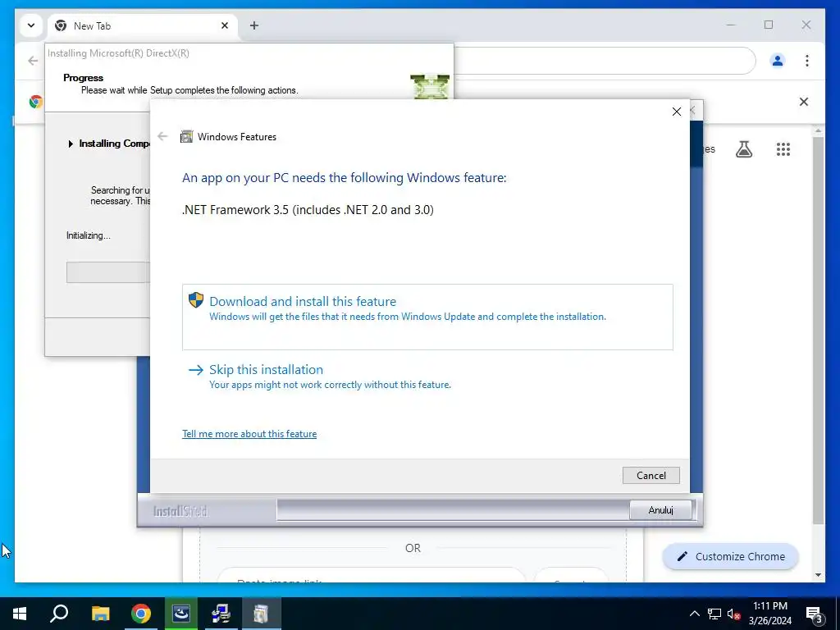
Task: Expand Installing Components triangle in DirectX setup
Action: (71, 144)
